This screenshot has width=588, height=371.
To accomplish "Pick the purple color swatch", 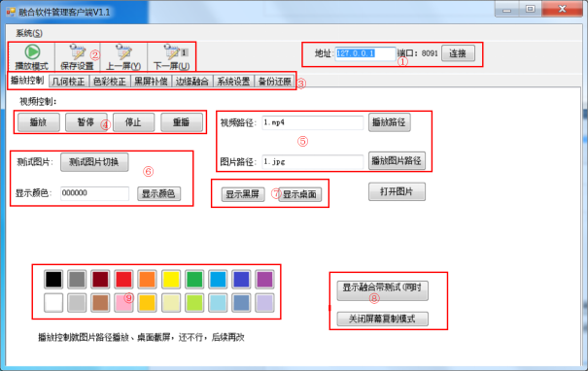I will click(x=264, y=279).
